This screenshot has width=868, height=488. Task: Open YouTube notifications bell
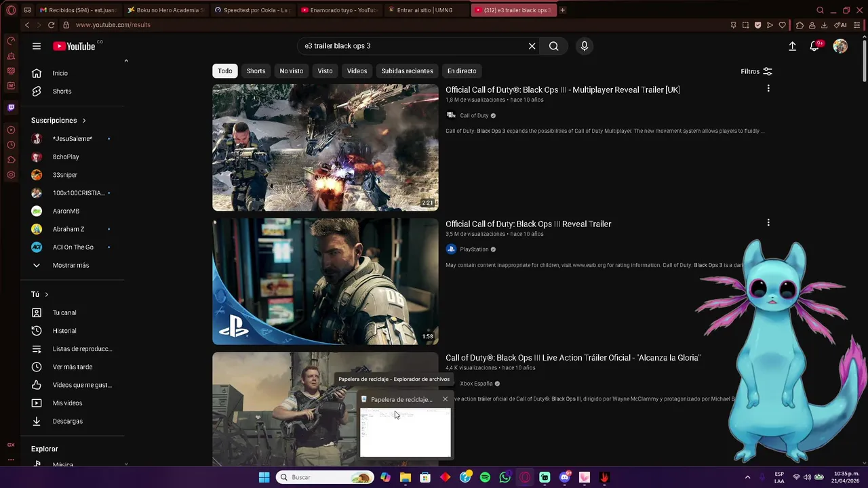(x=814, y=46)
